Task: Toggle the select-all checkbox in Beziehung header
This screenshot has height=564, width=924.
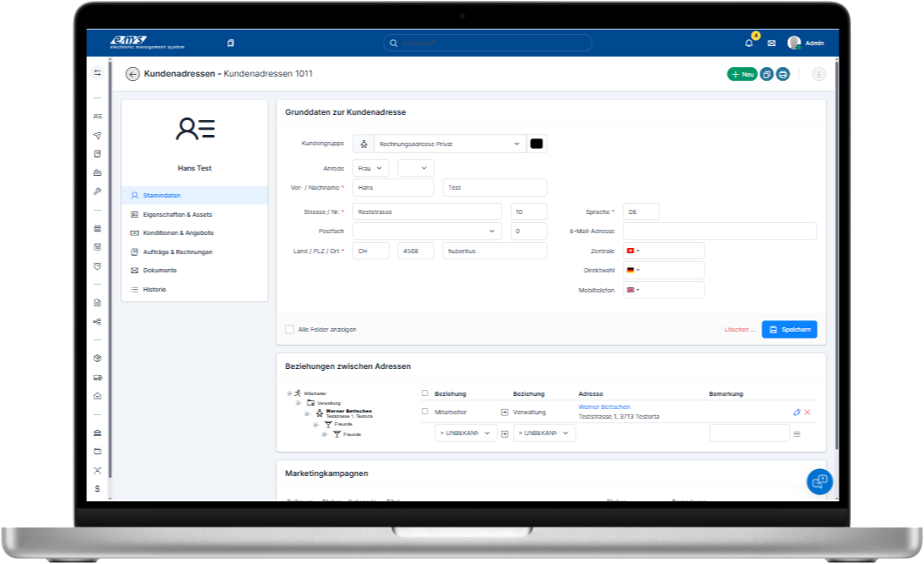Action: click(x=425, y=393)
